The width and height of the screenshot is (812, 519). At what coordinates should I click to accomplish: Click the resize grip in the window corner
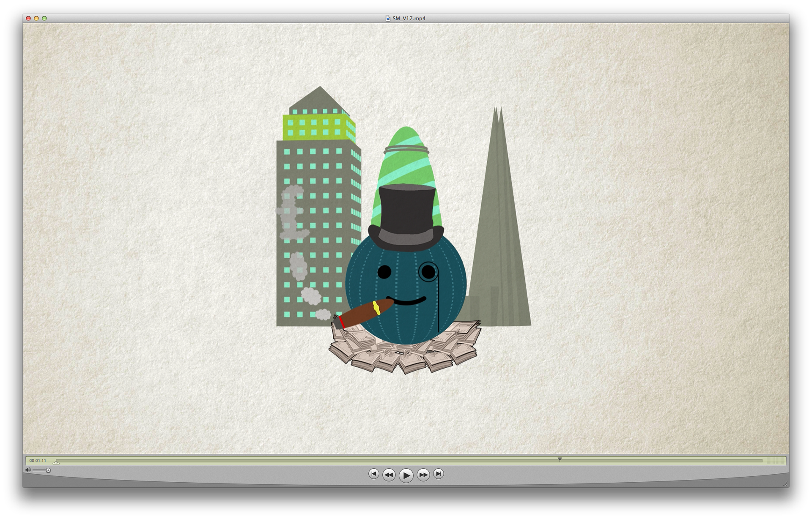(x=785, y=483)
